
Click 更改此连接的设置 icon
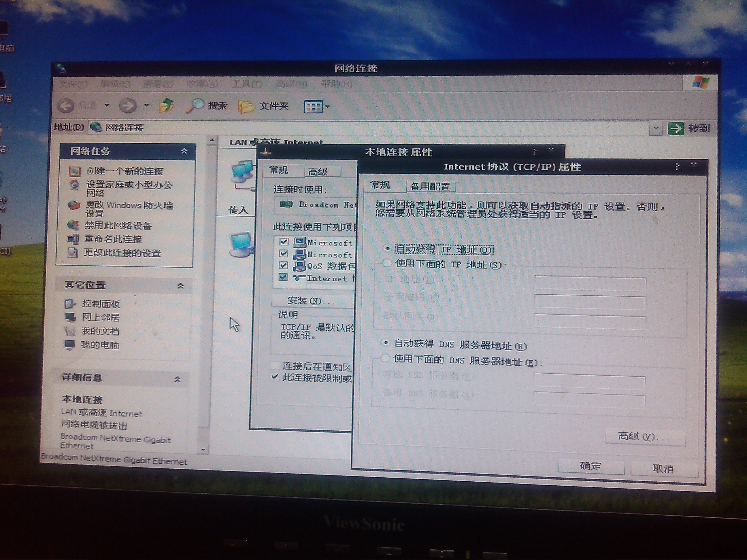(x=73, y=253)
